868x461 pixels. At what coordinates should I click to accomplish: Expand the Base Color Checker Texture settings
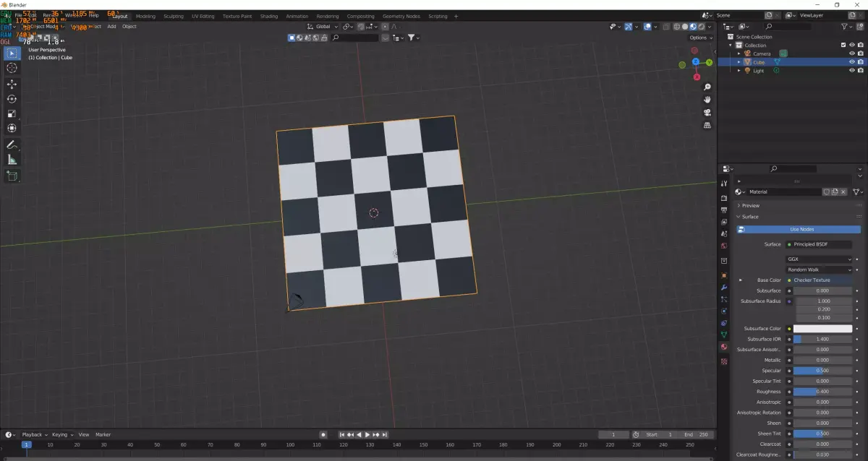pyautogui.click(x=741, y=280)
